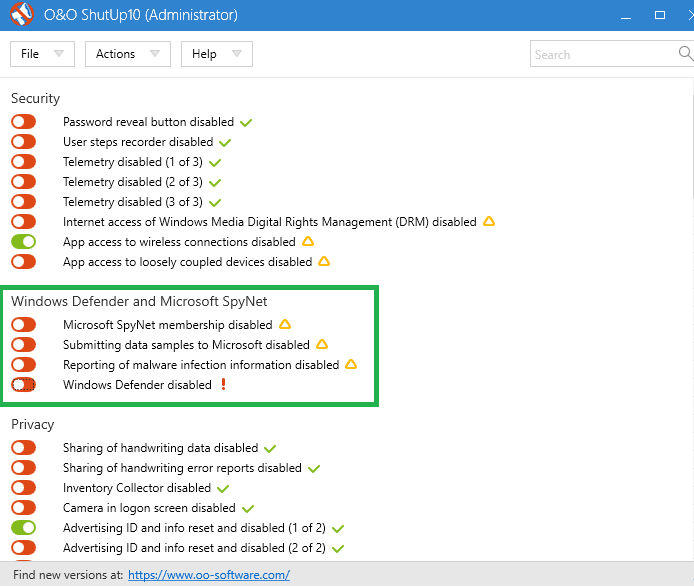Enable the Windows Defender disabled toggle
Image resolution: width=694 pixels, height=587 pixels.
[23, 385]
